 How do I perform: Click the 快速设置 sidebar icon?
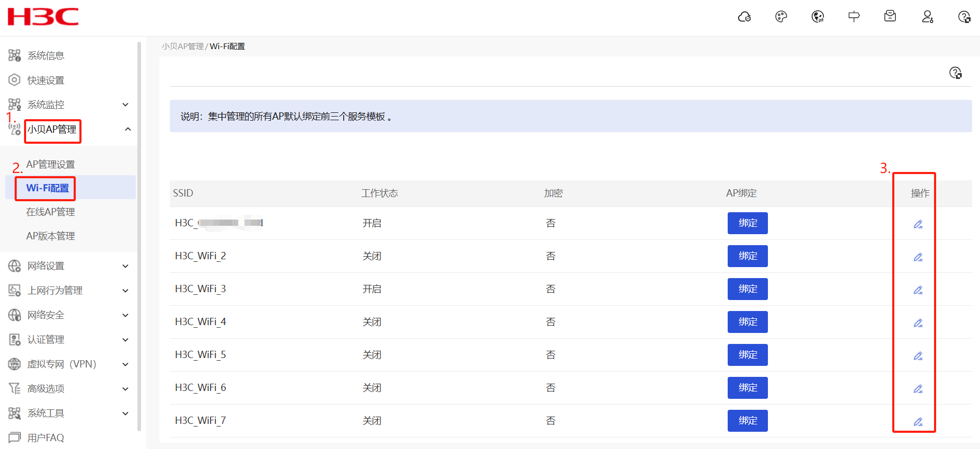click(15, 80)
